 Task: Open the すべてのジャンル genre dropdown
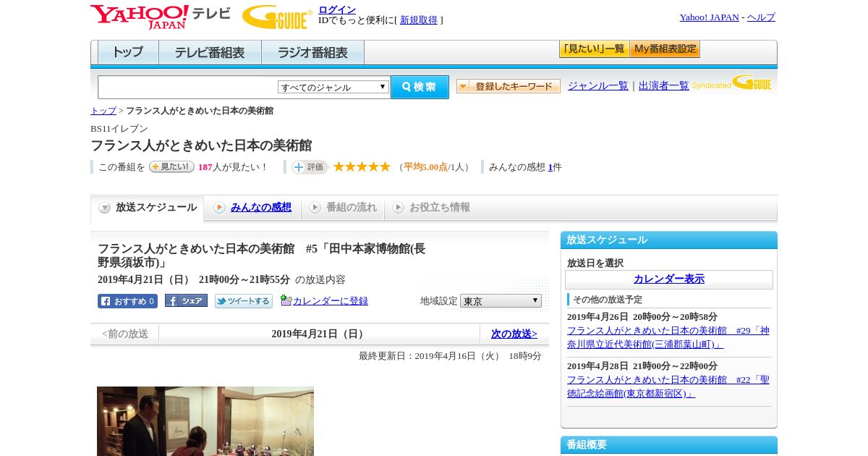click(333, 87)
